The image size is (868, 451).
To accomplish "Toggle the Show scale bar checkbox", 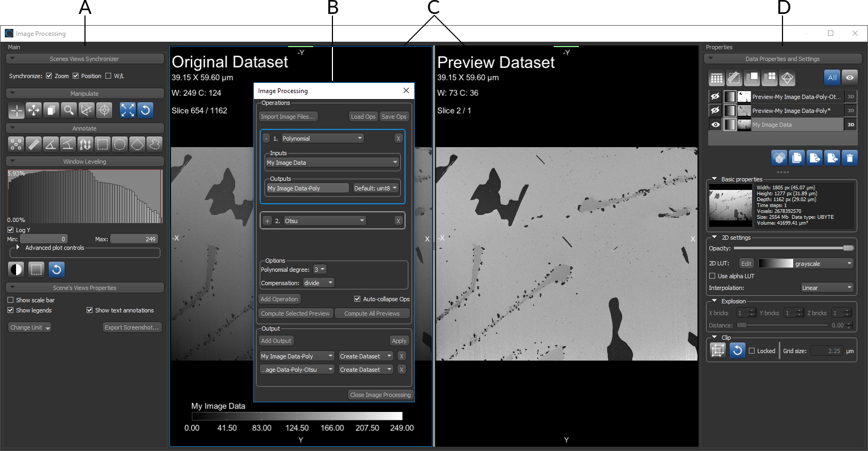I will coord(11,300).
